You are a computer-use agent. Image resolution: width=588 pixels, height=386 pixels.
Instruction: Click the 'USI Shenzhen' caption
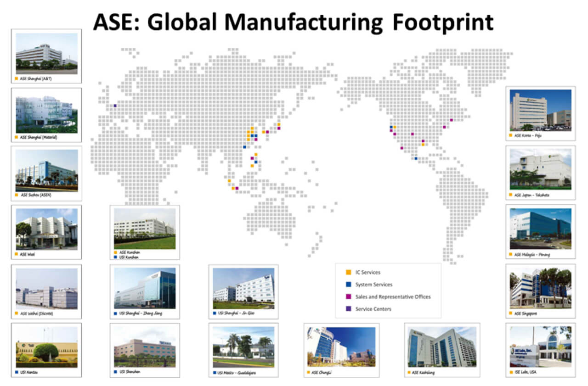(x=129, y=371)
